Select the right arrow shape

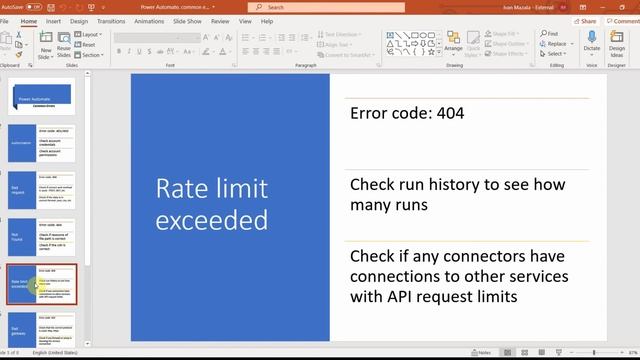[x=415, y=44]
